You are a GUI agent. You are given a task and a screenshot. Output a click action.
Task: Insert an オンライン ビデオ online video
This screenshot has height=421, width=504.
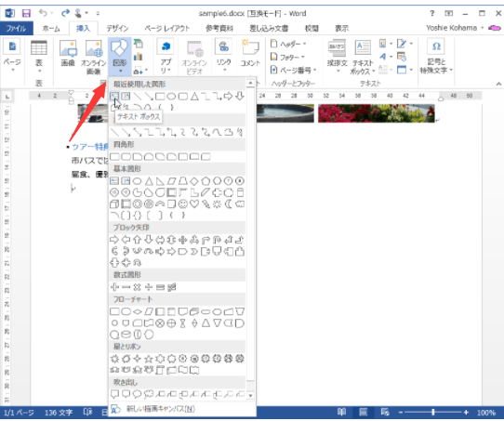tap(194, 58)
